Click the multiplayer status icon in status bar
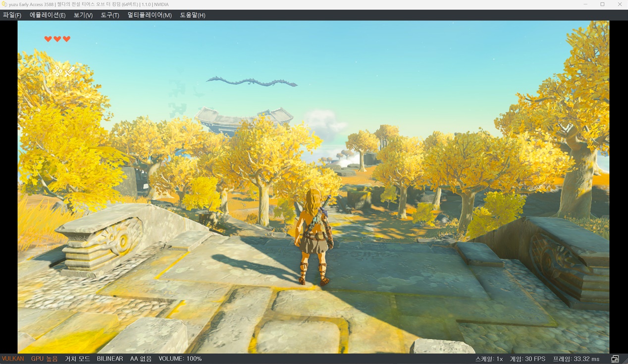Image resolution: width=628 pixels, height=364 pixels. click(615, 359)
